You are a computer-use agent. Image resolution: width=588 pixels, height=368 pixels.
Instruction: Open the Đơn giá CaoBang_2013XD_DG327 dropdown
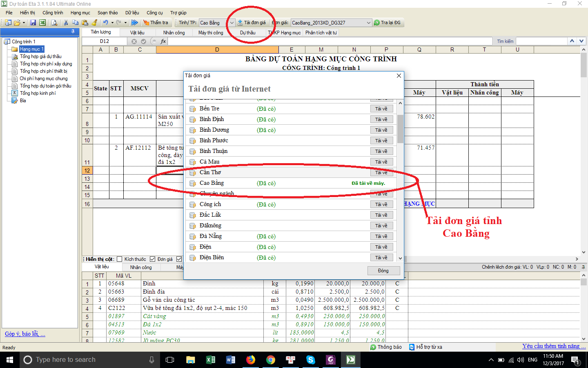click(368, 23)
